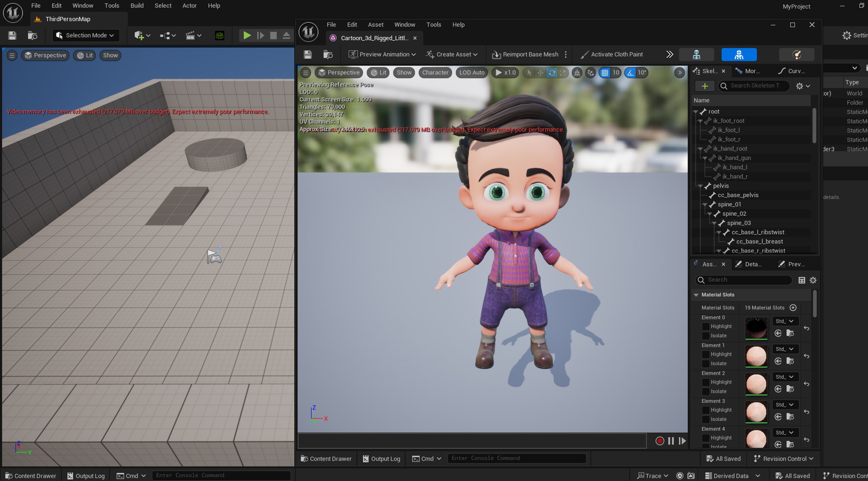Screen dimensions: 868x481
Task: Enable Isolate for Element 2
Action: pos(705,391)
